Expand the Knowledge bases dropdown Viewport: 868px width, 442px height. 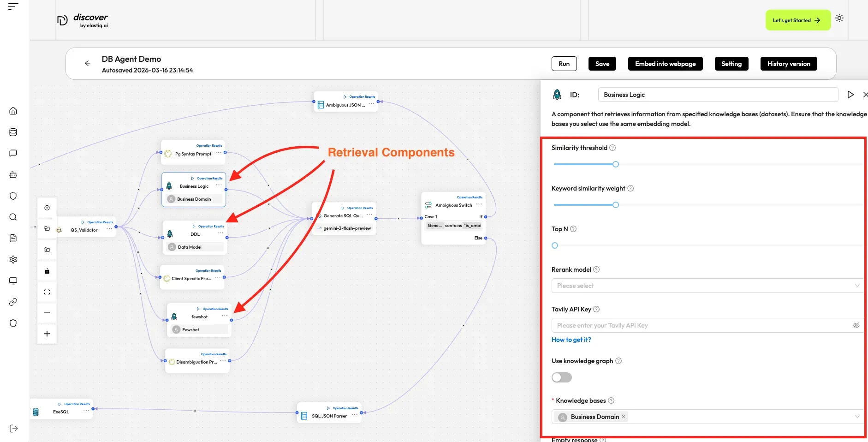coord(857,417)
